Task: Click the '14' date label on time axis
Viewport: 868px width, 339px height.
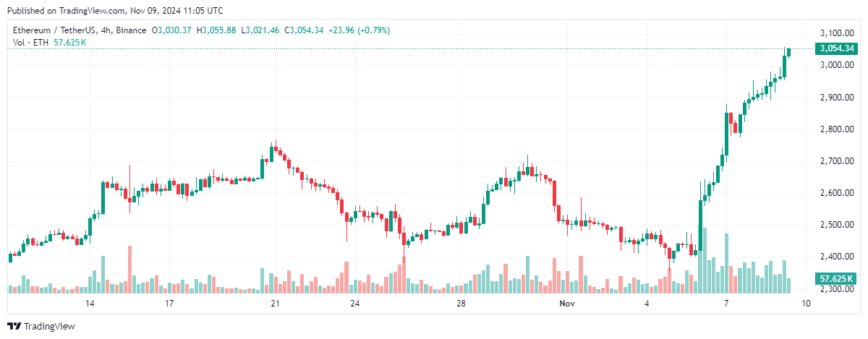Action: tap(90, 304)
